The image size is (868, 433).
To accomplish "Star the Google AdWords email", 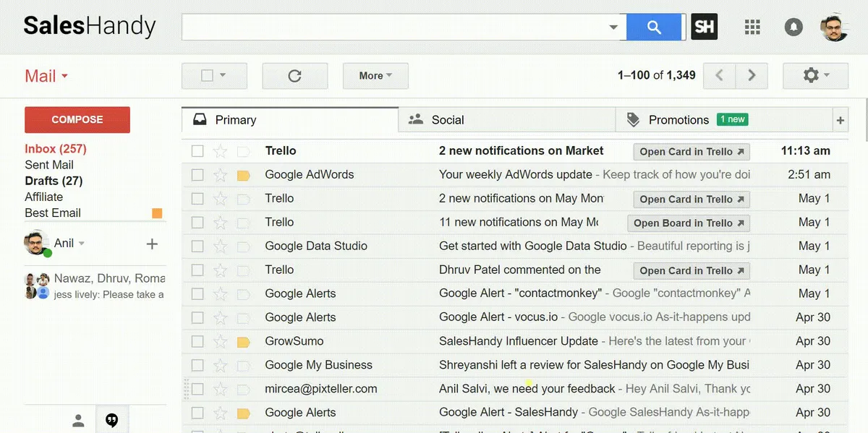I will coord(221,175).
